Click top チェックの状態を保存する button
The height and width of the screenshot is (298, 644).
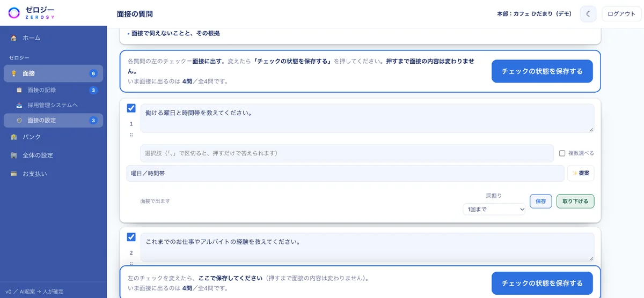[x=542, y=71]
